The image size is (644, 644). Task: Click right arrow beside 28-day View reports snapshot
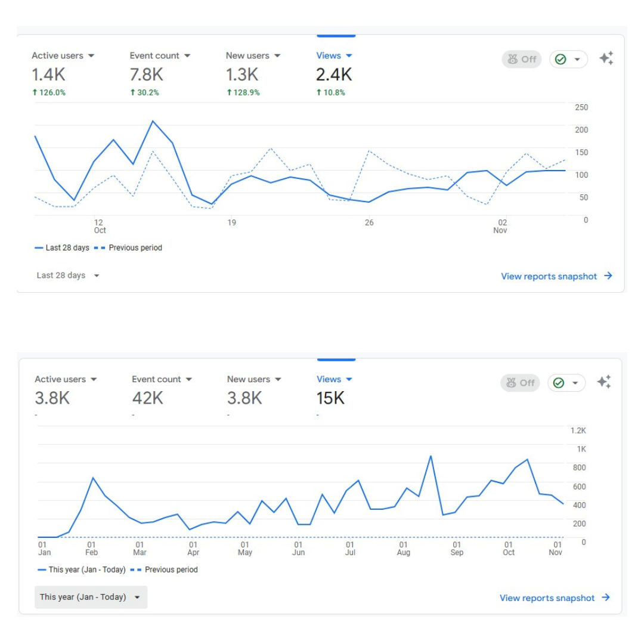click(608, 276)
